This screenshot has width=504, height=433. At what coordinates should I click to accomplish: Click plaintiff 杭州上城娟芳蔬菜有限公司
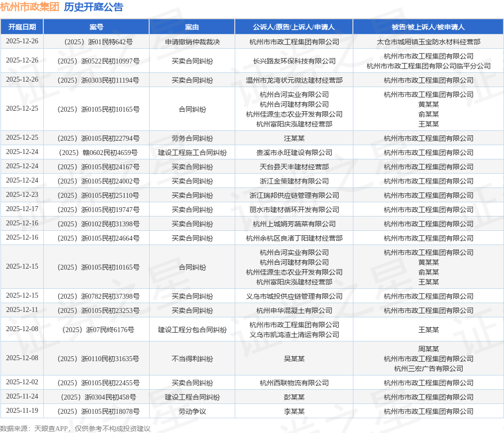coord(294,224)
